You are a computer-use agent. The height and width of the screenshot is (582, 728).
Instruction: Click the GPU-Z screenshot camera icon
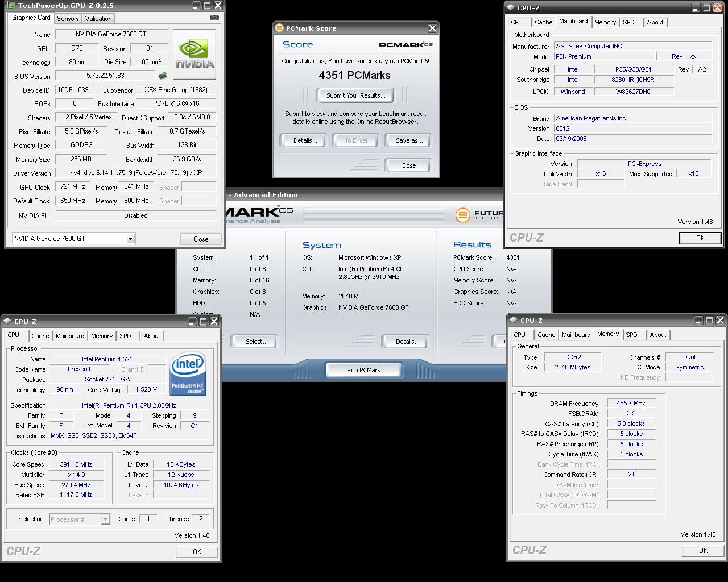(214, 18)
